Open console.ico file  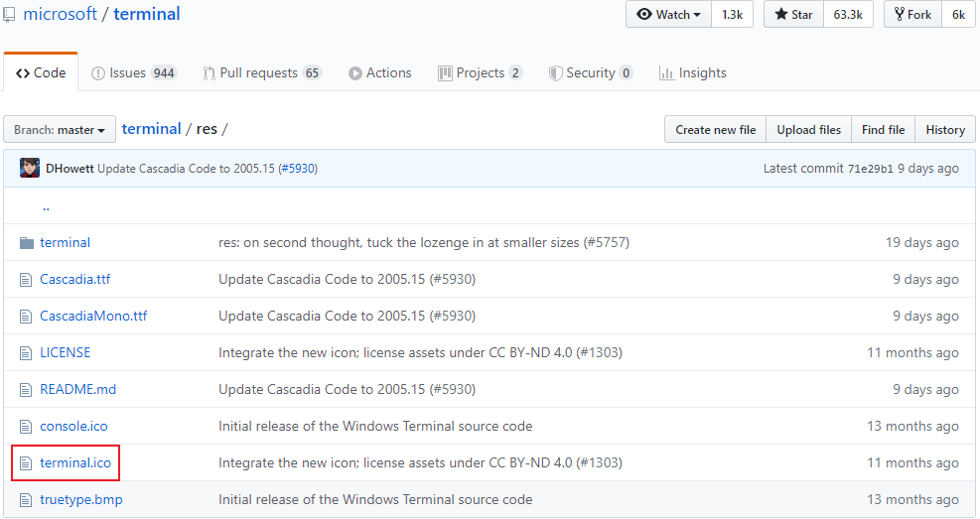tap(73, 426)
